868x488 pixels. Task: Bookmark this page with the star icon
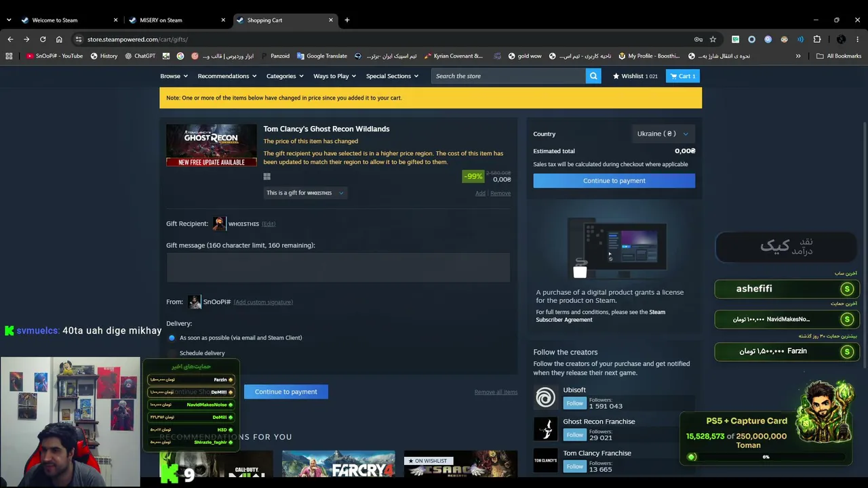pos(713,39)
